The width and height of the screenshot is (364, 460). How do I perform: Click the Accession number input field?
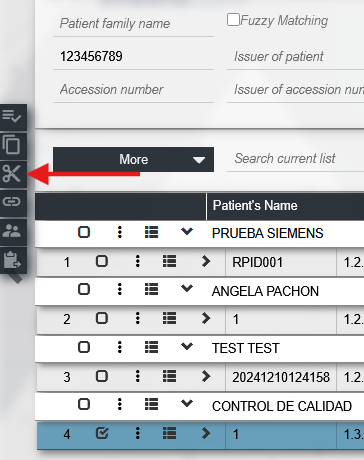pos(133,89)
